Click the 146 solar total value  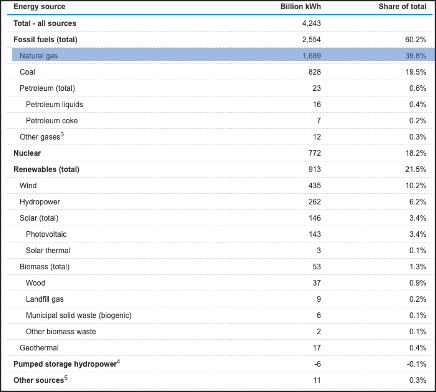pyautogui.click(x=315, y=218)
